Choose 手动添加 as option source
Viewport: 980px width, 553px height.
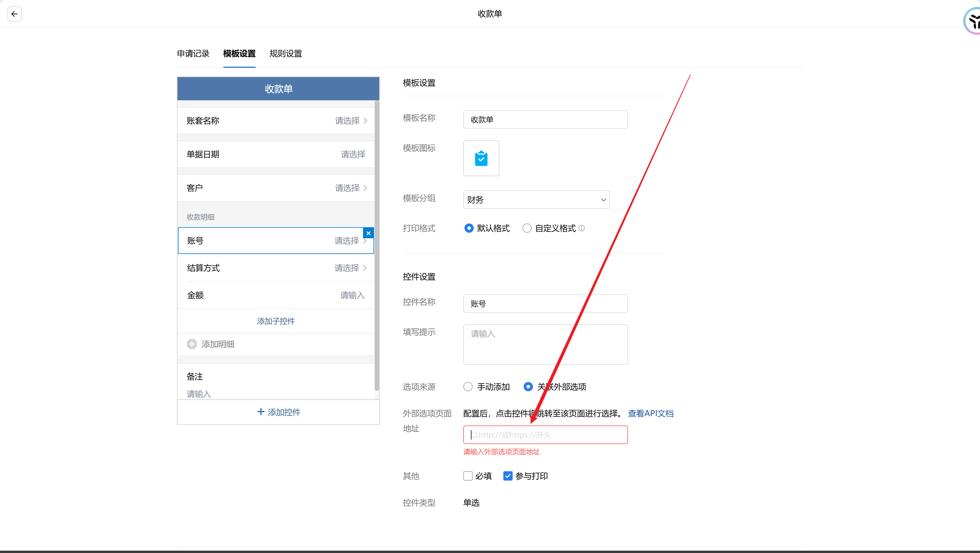[468, 387]
